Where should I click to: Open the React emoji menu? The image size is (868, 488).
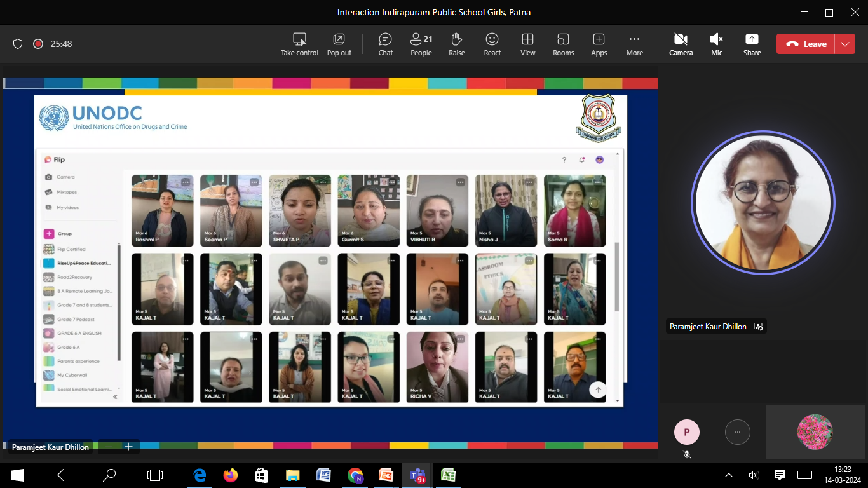pos(492,44)
